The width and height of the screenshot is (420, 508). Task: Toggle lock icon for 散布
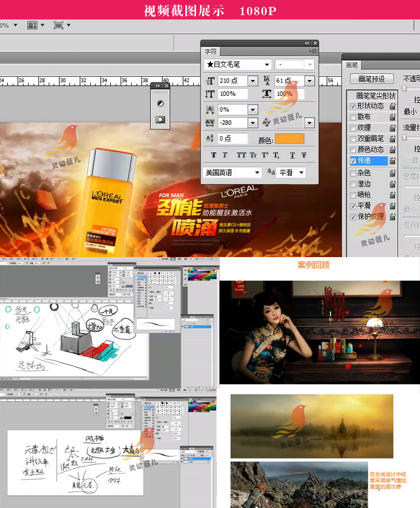(x=393, y=117)
